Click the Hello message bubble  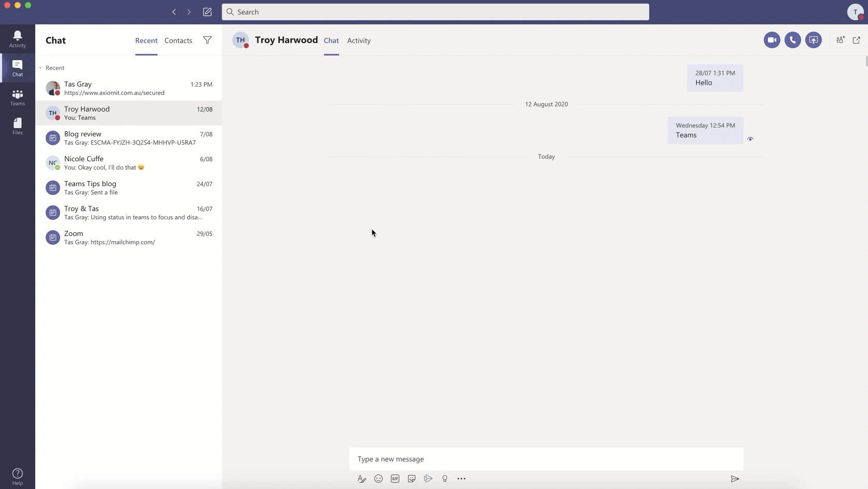[x=715, y=78]
